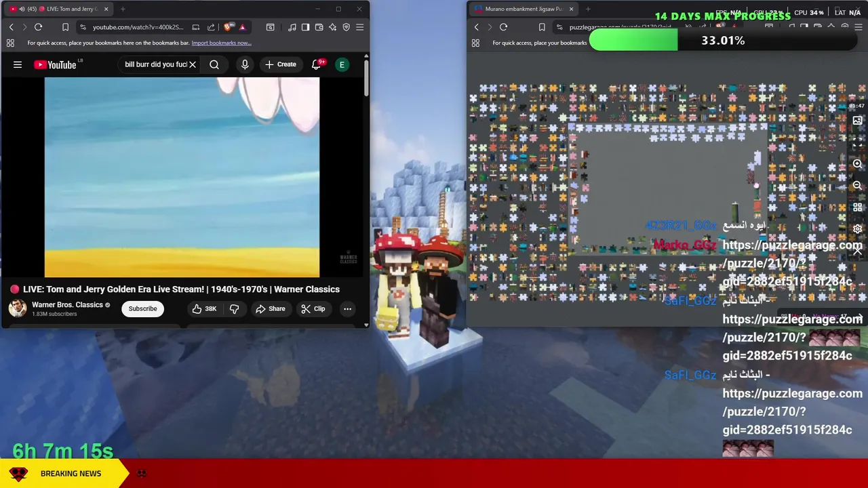The height and width of the screenshot is (488, 868).
Task: Share the YouTube page from address bar
Action: 211,27
